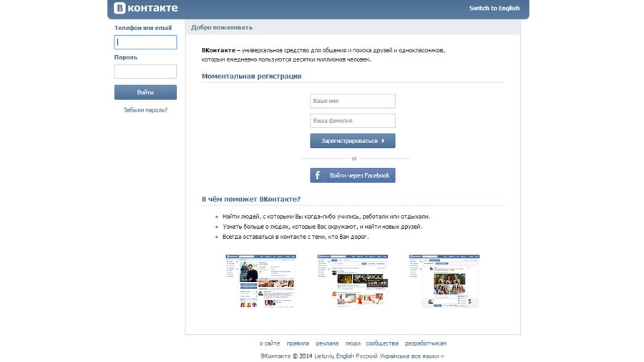
Task: Click the Facebook icon on the login button
Action: pyautogui.click(x=318, y=175)
